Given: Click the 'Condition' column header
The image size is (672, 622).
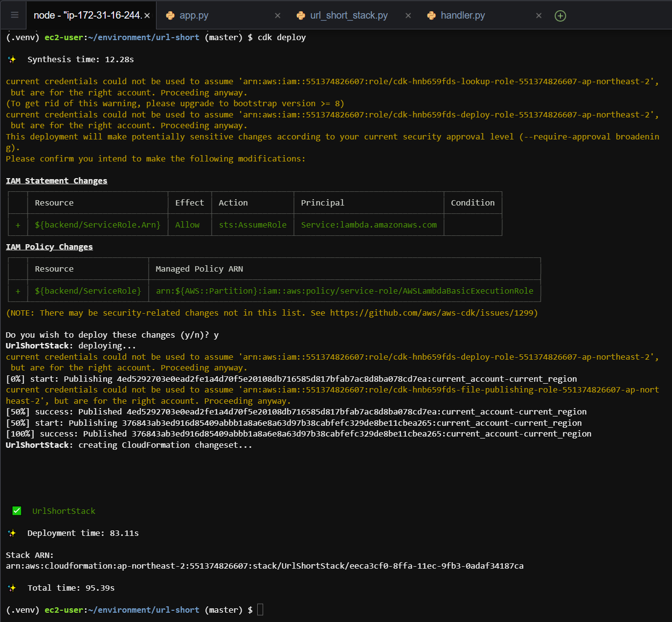Looking at the screenshot, I should point(472,203).
